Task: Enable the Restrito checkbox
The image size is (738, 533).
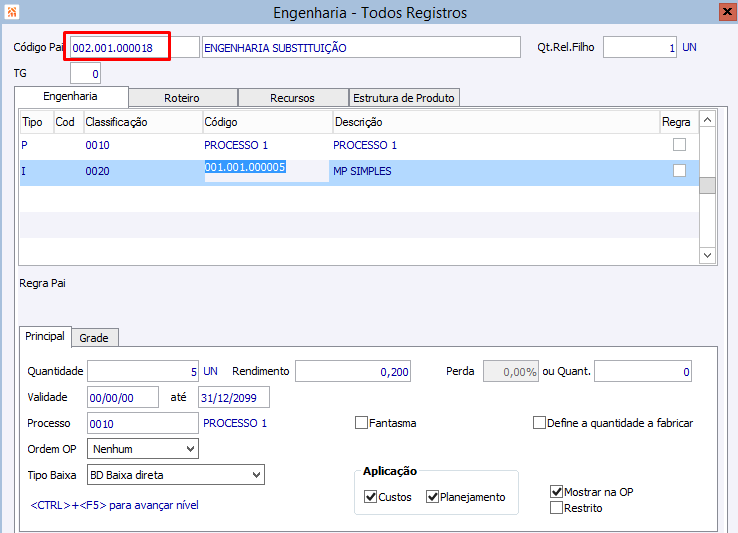Action: [x=557, y=508]
